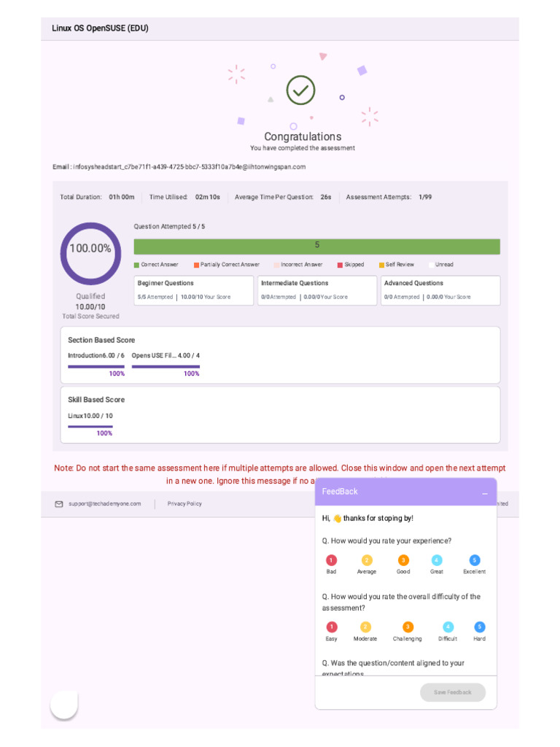Rate assessment difficulty as Moderate

[x=365, y=627]
